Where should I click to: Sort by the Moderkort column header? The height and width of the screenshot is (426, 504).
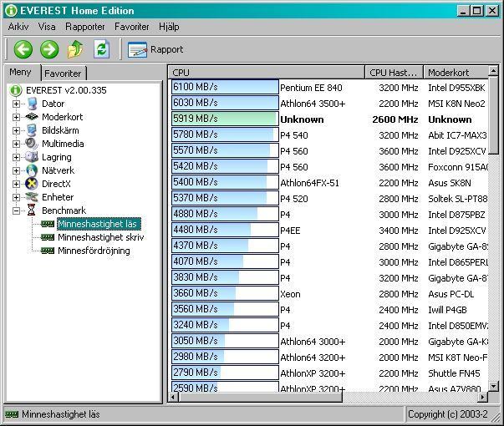[456, 73]
